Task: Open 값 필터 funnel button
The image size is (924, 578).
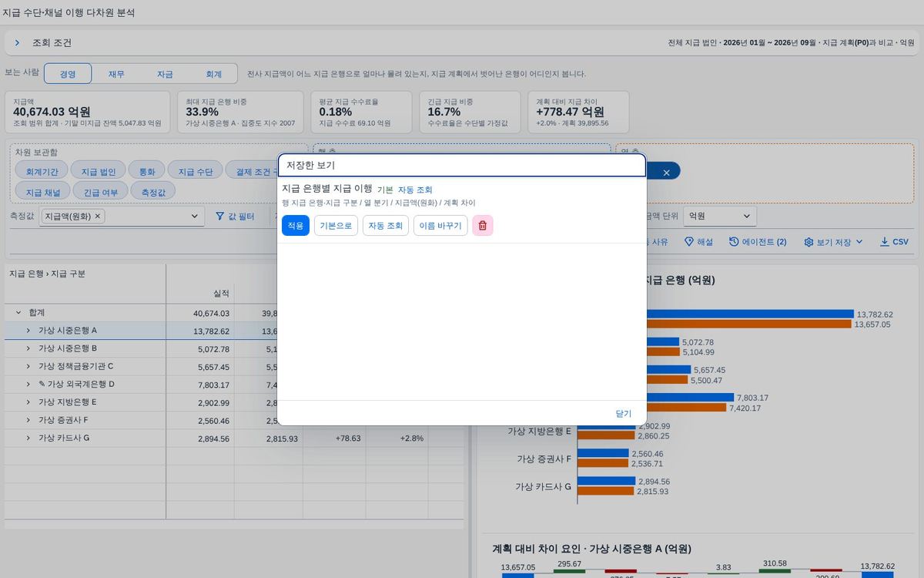Action: pyautogui.click(x=235, y=217)
